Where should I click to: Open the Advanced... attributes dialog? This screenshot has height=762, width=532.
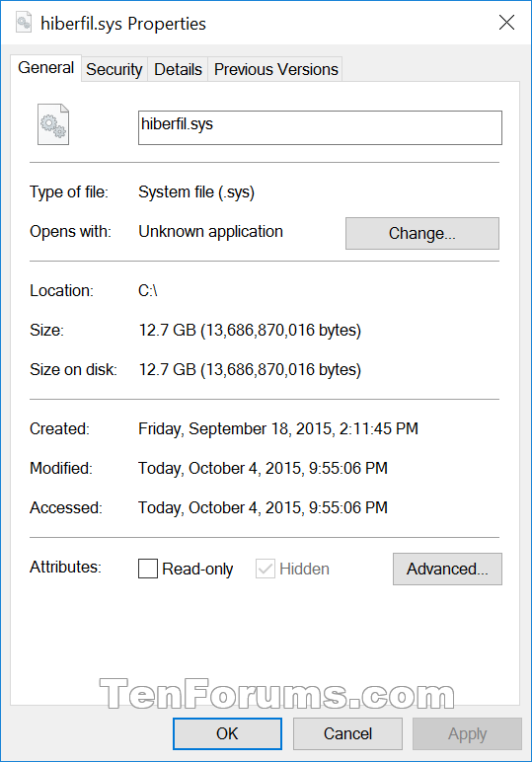pos(447,569)
